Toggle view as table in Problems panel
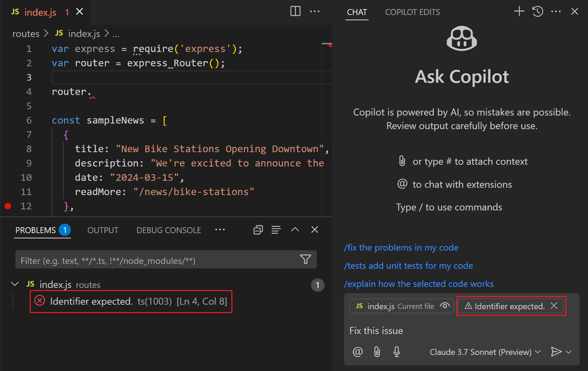The height and width of the screenshot is (371, 588). (x=276, y=230)
